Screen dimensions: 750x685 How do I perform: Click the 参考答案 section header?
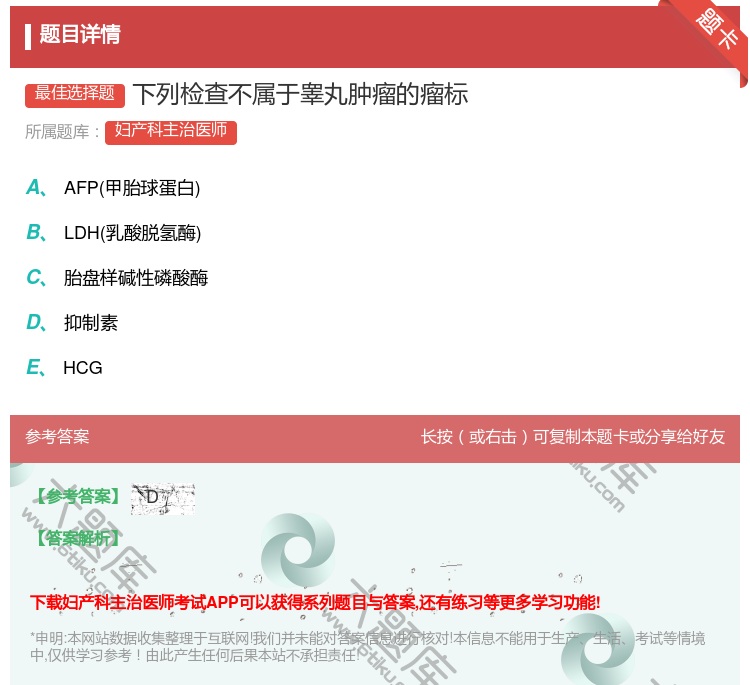pos(57,437)
